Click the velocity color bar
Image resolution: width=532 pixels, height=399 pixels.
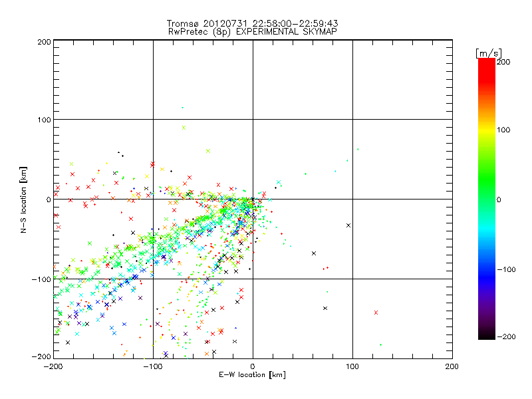487,198
